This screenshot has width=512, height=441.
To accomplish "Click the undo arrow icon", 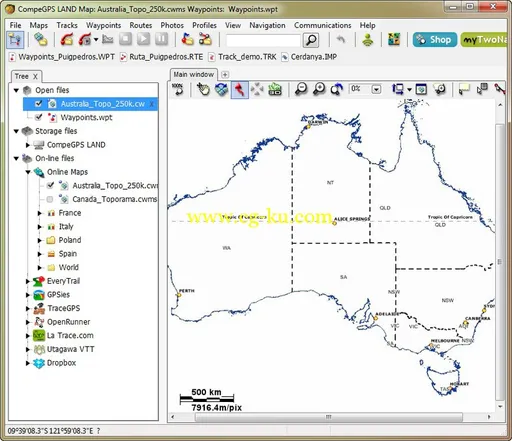I will coord(340,40).
